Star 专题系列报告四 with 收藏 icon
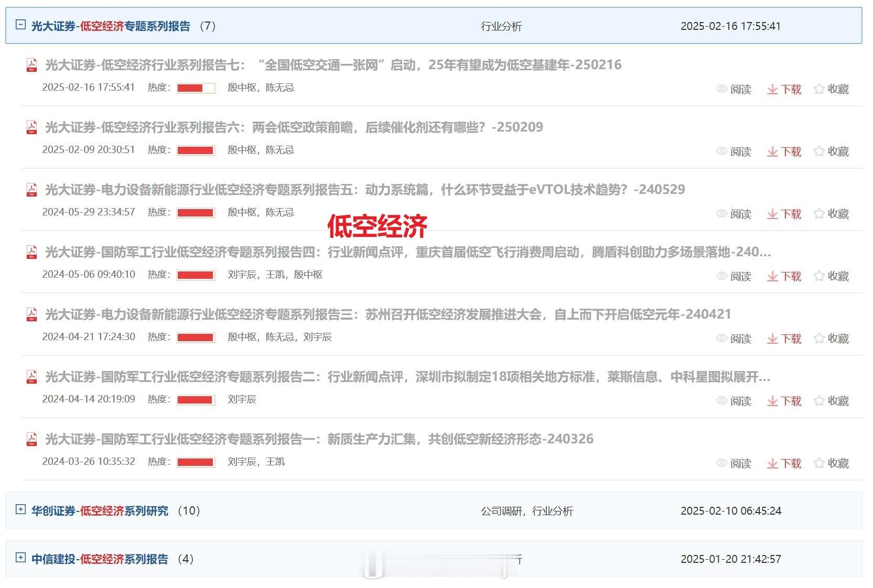The width and height of the screenshot is (873, 588). coord(819,276)
